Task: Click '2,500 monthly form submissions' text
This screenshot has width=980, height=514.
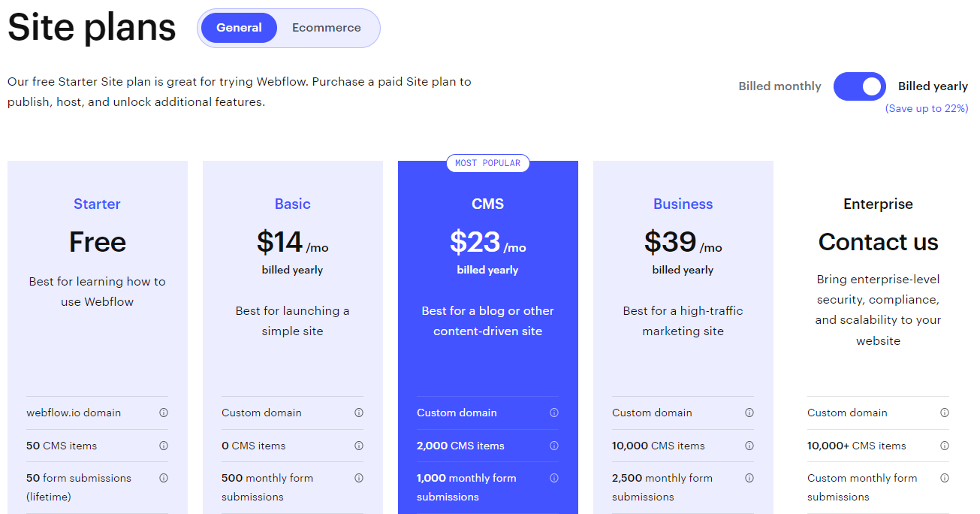Action: click(662, 487)
